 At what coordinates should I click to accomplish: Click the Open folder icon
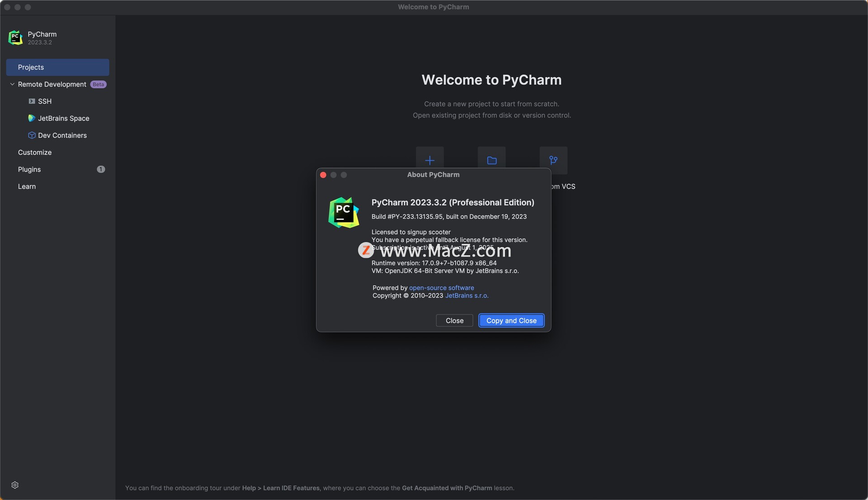point(492,160)
